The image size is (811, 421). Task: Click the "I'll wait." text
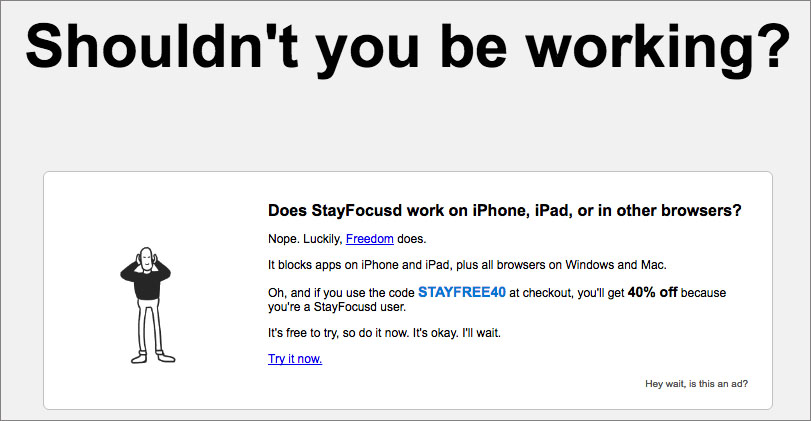tap(481, 333)
